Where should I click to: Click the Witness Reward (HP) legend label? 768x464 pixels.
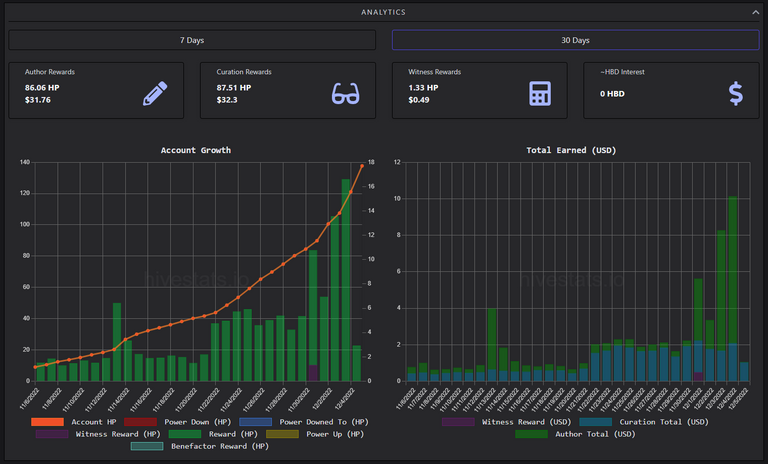point(118,434)
